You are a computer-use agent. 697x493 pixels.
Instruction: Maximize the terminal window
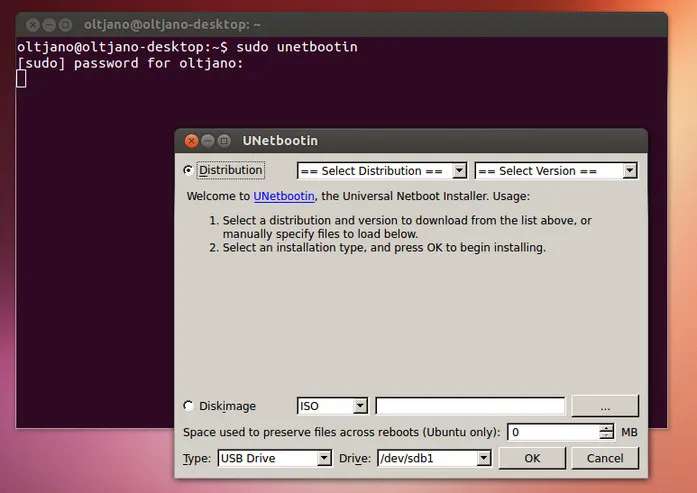[65, 25]
